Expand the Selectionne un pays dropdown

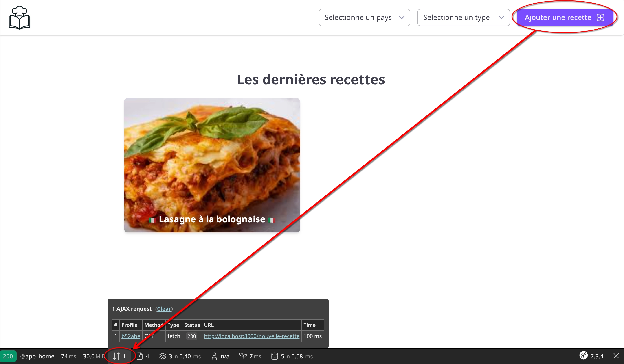(x=364, y=17)
